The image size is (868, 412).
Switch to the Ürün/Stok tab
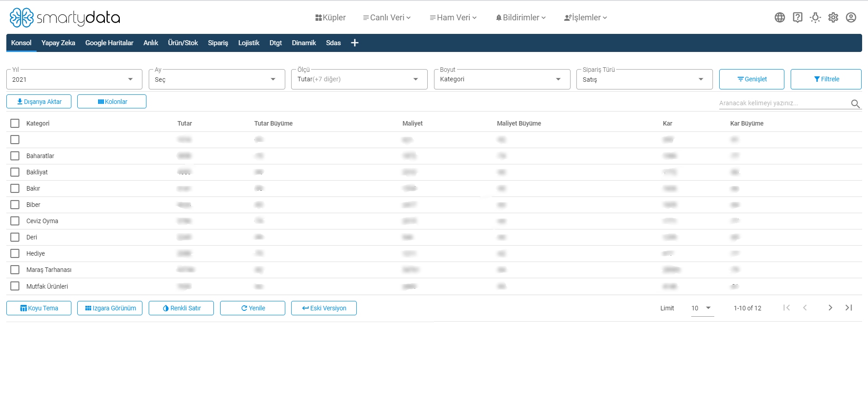coord(183,43)
